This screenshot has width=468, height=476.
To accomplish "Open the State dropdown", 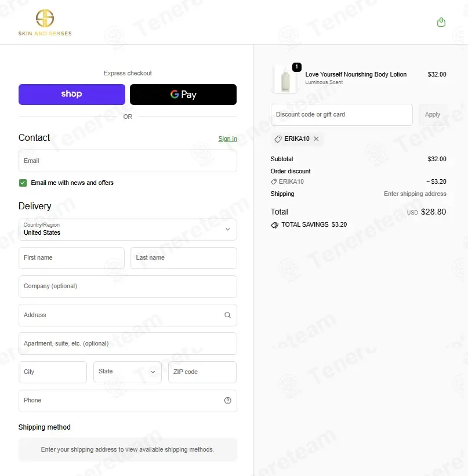I will [127, 372].
